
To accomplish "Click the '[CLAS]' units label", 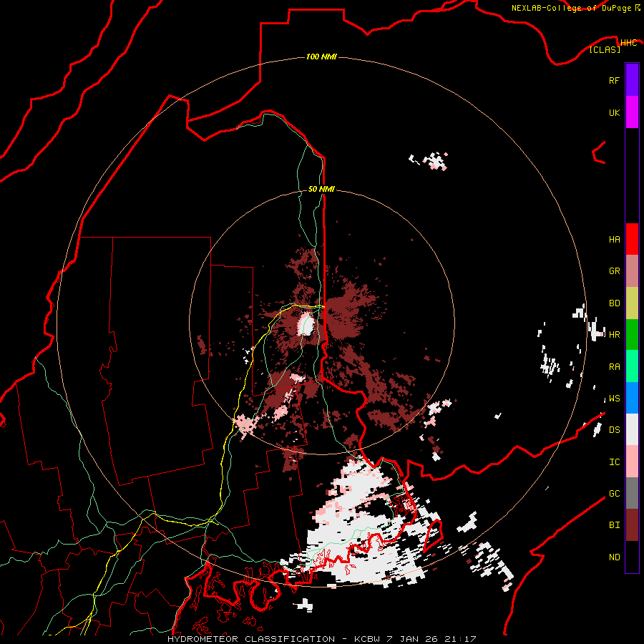I will [x=605, y=49].
